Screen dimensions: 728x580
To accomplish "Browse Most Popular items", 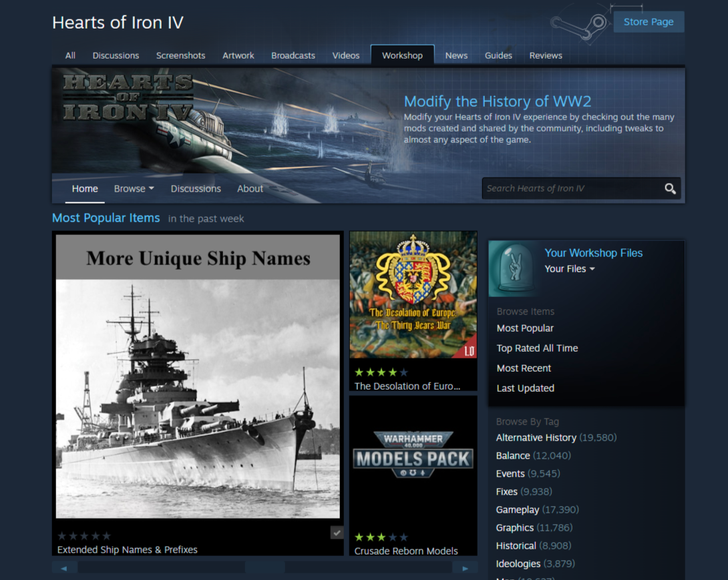I will 525,328.
